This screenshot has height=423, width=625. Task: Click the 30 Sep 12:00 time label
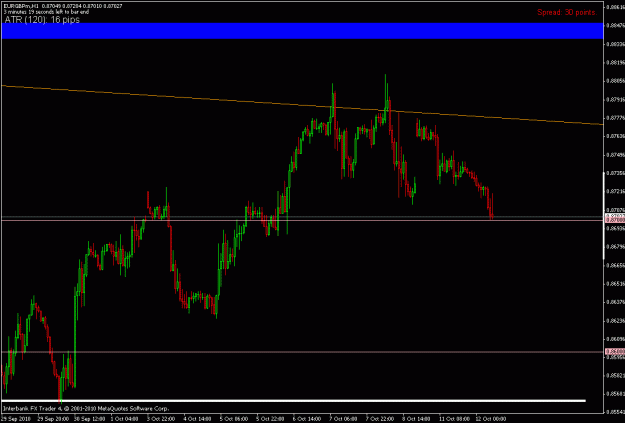coord(88,419)
